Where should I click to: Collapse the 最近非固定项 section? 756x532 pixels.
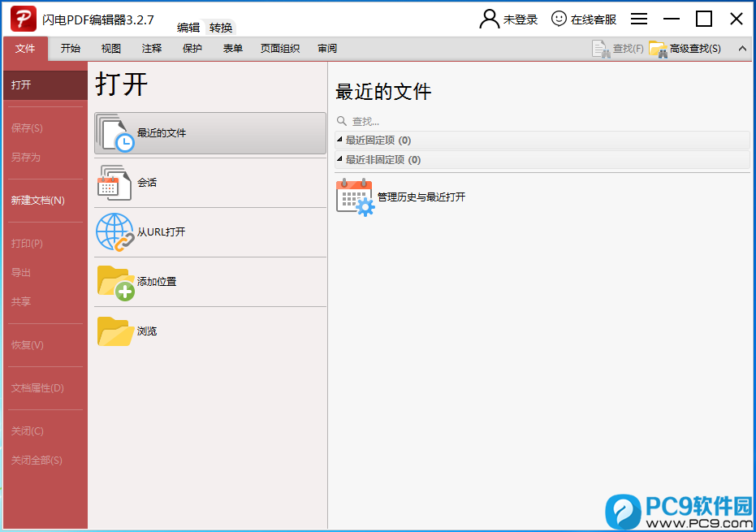click(x=339, y=158)
